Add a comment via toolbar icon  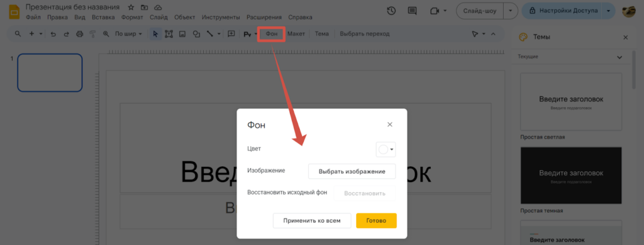click(x=231, y=34)
